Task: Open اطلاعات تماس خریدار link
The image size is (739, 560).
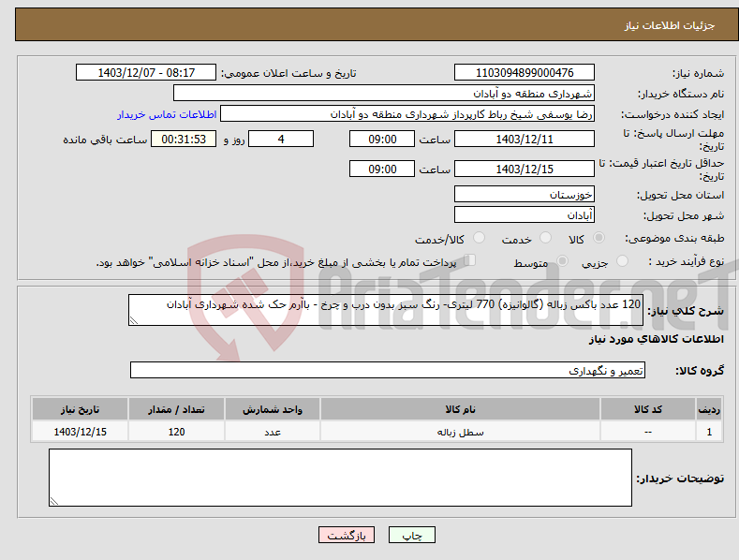Action: [x=167, y=114]
